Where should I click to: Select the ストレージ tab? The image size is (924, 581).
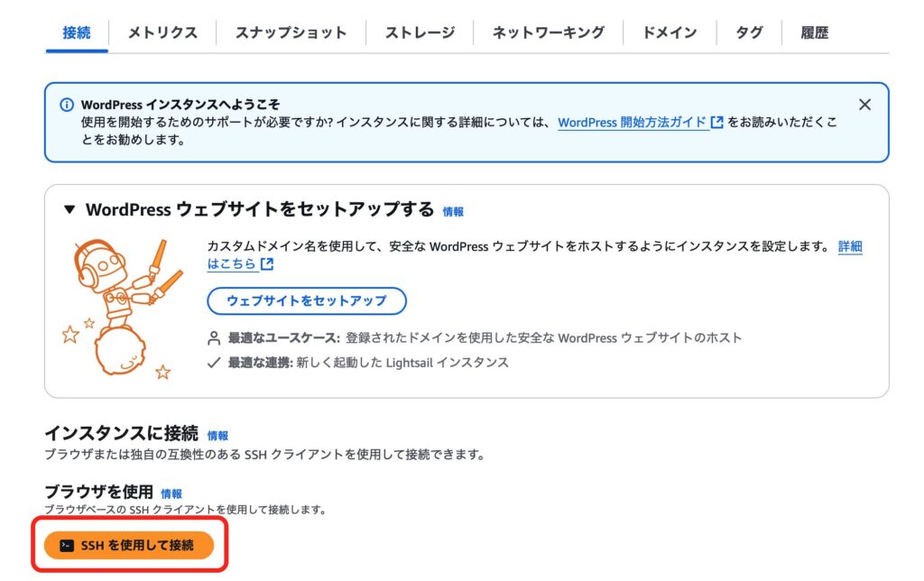[420, 32]
